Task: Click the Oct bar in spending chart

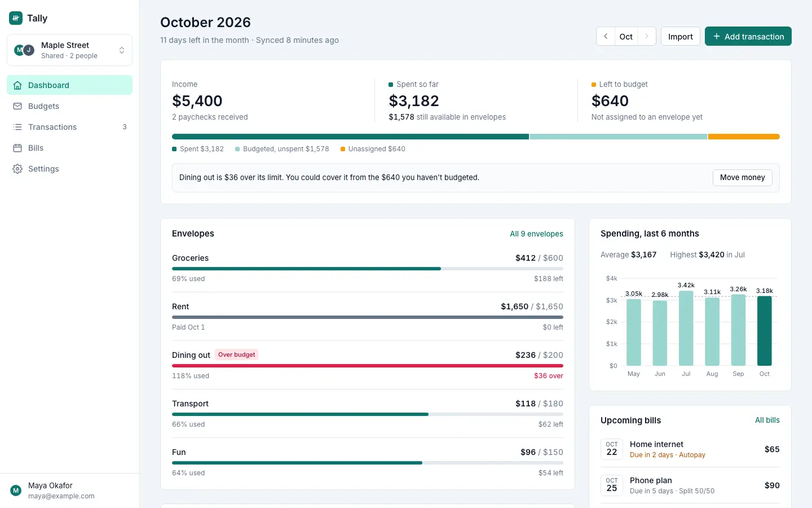Action: [x=765, y=331]
